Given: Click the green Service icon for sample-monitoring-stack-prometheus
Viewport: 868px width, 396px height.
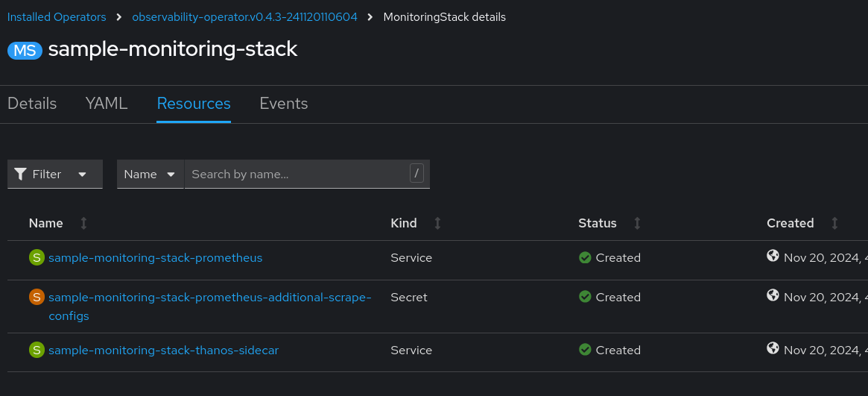Looking at the screenshot, I should 37,257.
